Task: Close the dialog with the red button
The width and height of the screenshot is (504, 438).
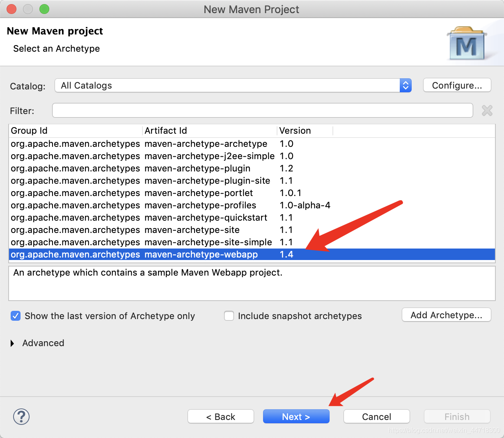Action: (x=11, y=9)
